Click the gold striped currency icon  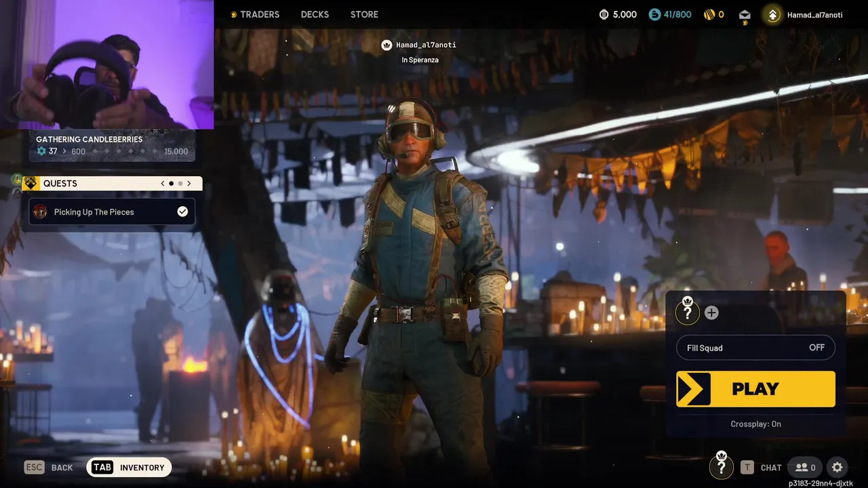click(709, 14)
